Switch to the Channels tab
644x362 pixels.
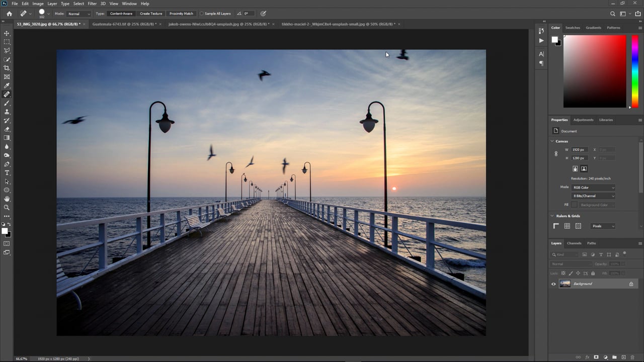pyautogui.click(x=574, y=243)
